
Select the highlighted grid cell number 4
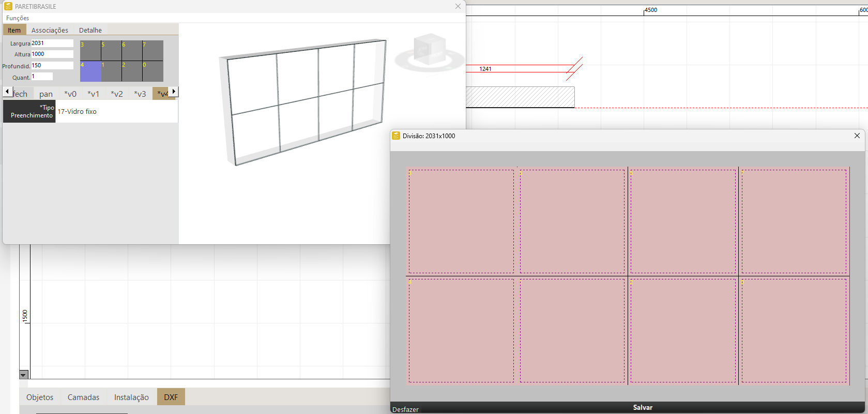point(90,71)
